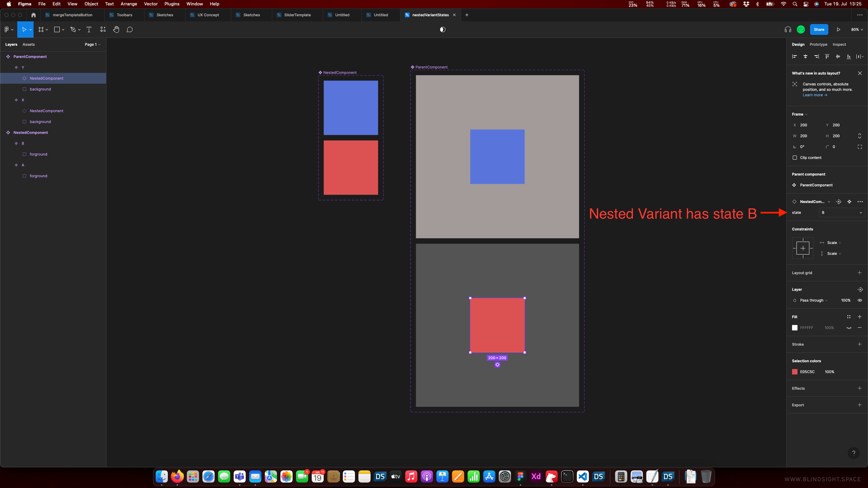Open the Resources components tool
This screenshot has height=488, width=868.
(103, 29)
